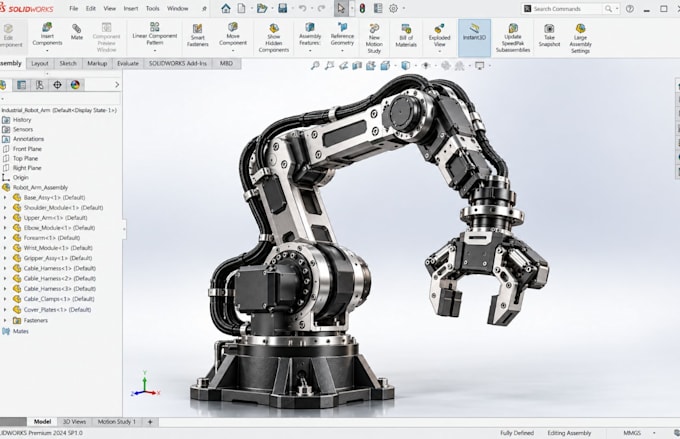Image resolution: width=680 pixels, height=439 pixels.
Task: Click the Save icon
Action: [x=283, y=8]
